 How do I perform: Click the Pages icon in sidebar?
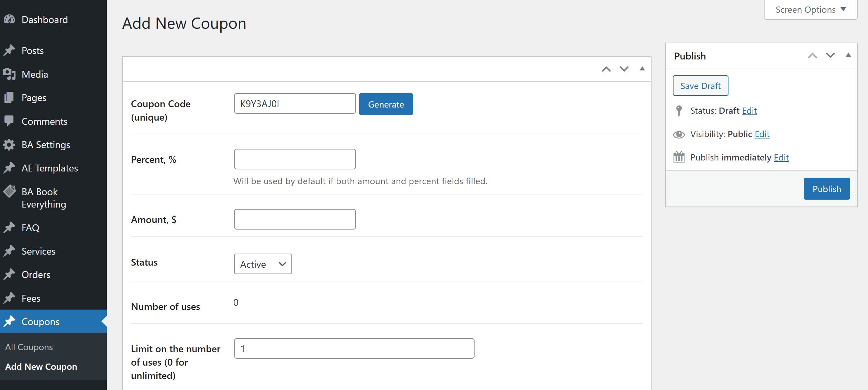[x=9, y=98]
